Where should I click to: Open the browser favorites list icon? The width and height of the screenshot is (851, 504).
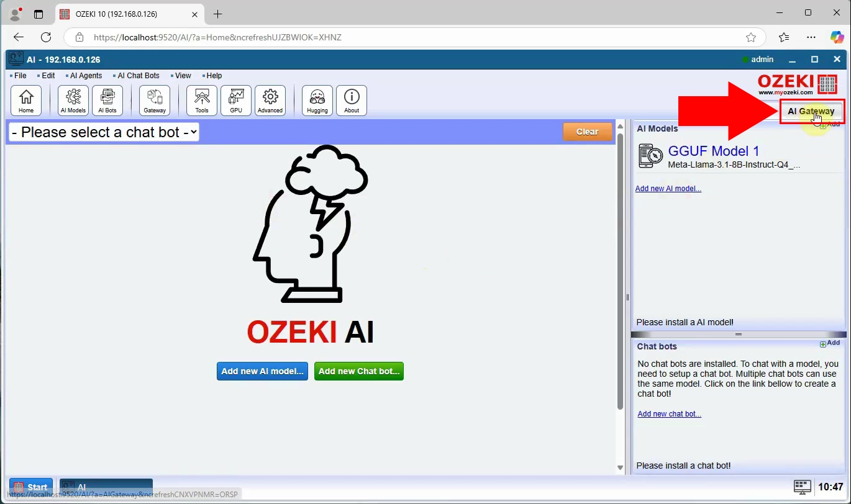(x=784, y=37)
